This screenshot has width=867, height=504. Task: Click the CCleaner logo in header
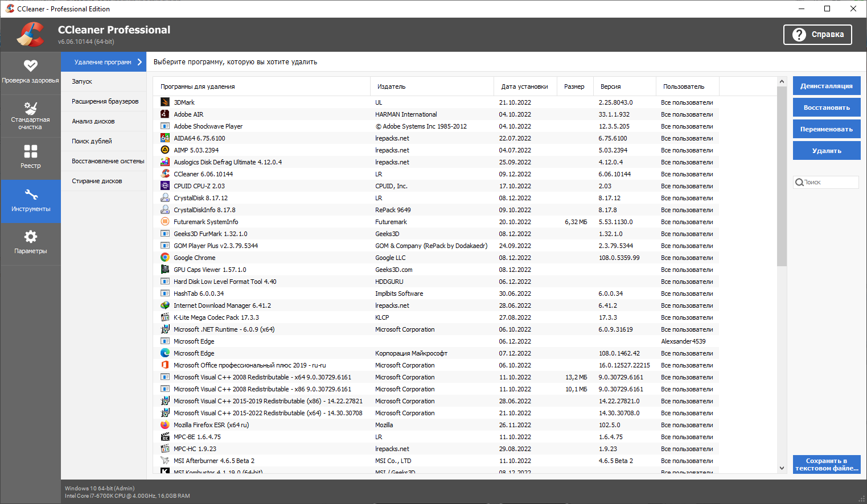pyautogui.click(x=30, y=35)
